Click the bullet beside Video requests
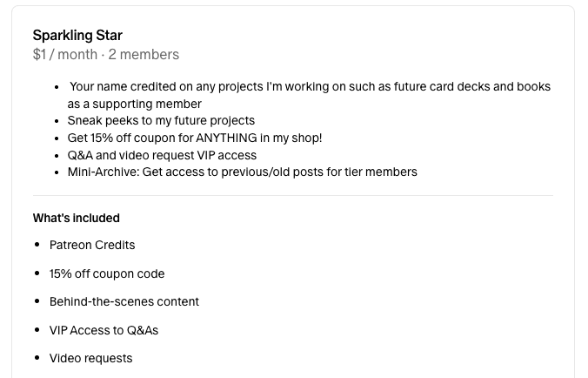The height and width of the screenshot is (378, 588). [37, 358]
